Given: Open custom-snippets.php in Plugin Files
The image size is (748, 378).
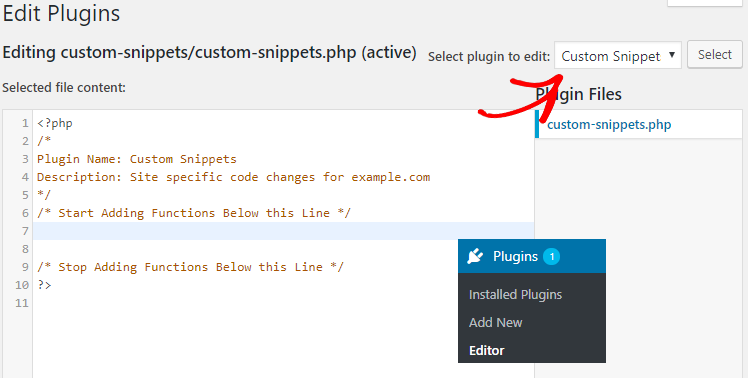Looking at the screenshot, I should (x=609, y=125).
